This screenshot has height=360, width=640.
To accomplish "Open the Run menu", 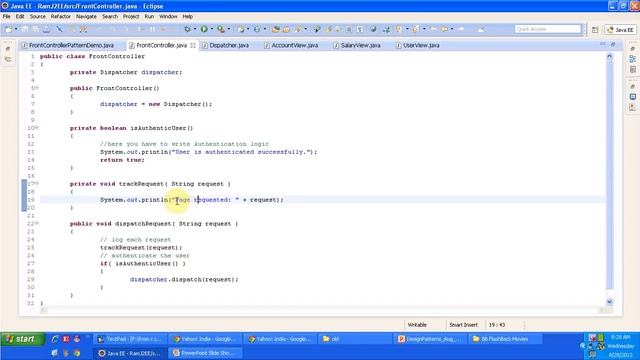I will click(149, 17).
